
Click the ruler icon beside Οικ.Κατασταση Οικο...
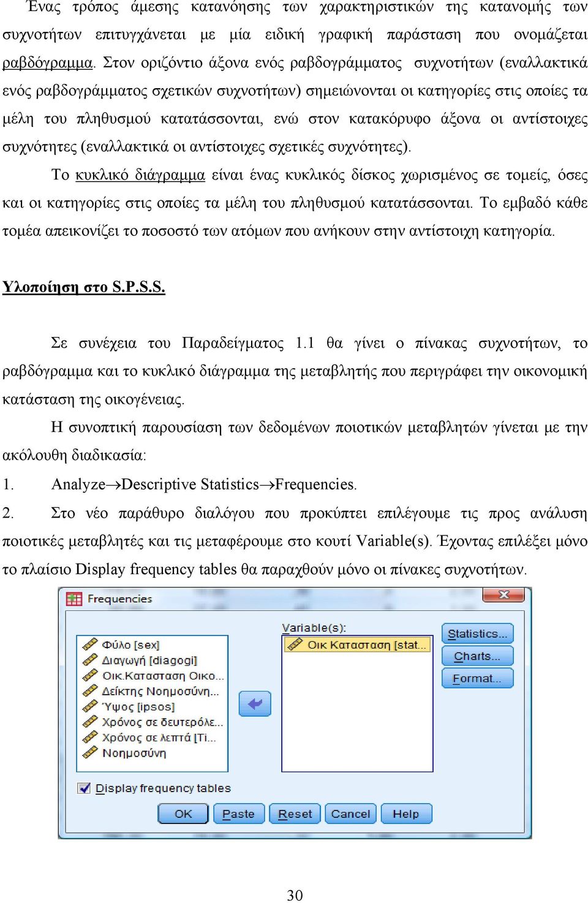tap(91, 675)
